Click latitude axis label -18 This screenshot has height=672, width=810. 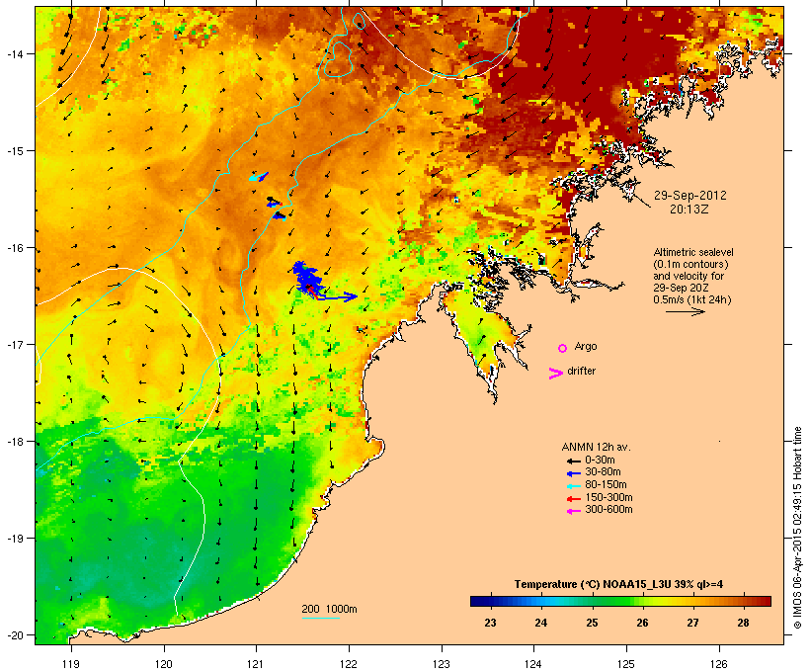pyautogui.click(x=15, y=442)
